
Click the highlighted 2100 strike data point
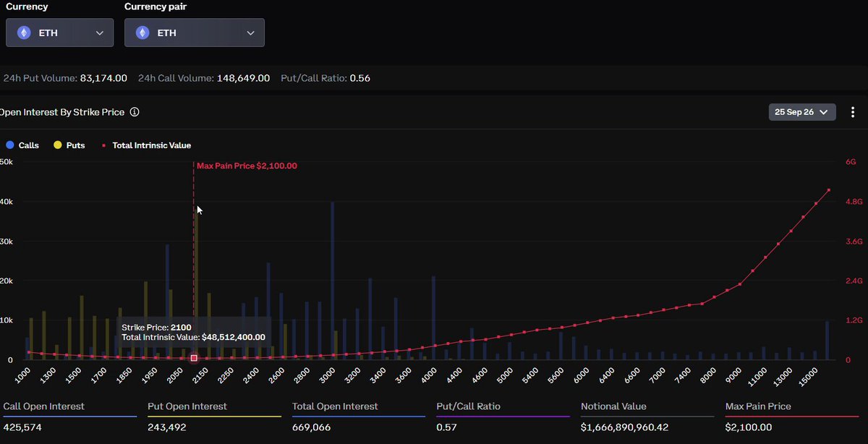[x=194, y=358]
